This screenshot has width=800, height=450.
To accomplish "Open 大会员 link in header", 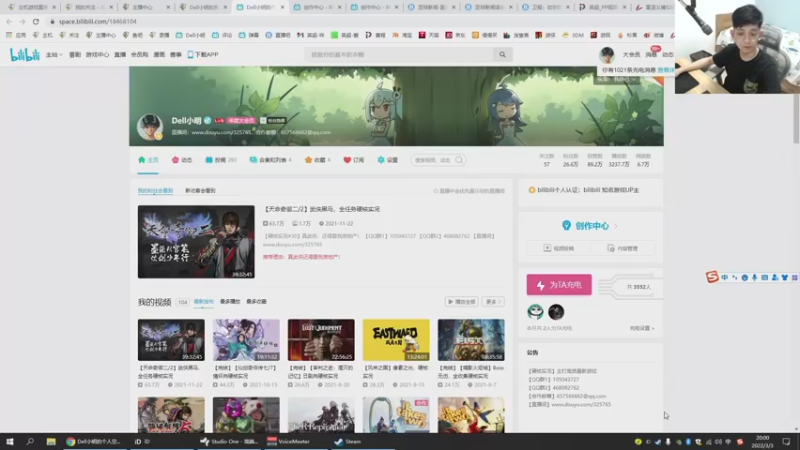I will click(x=631, y=55).
